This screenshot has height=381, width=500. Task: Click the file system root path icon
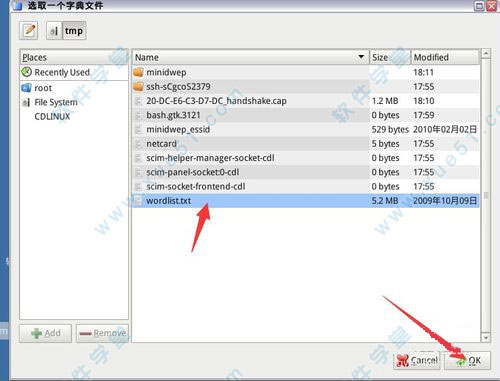coord(54,31)
